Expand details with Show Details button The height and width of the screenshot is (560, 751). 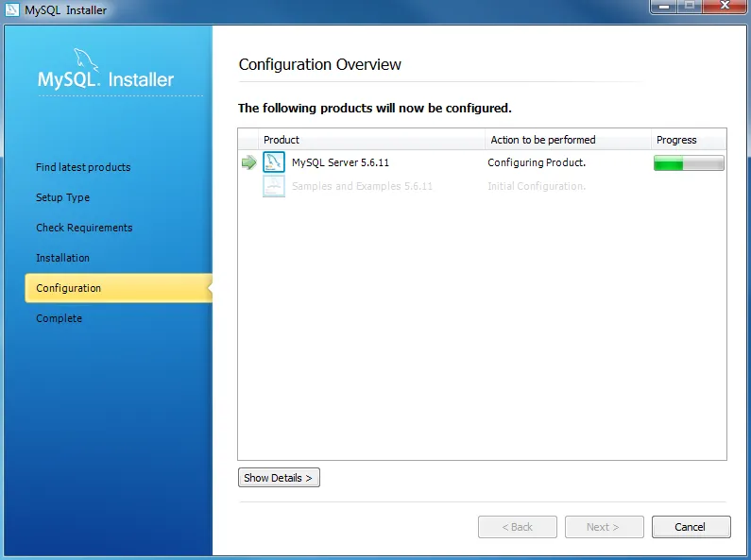(279, 478)
